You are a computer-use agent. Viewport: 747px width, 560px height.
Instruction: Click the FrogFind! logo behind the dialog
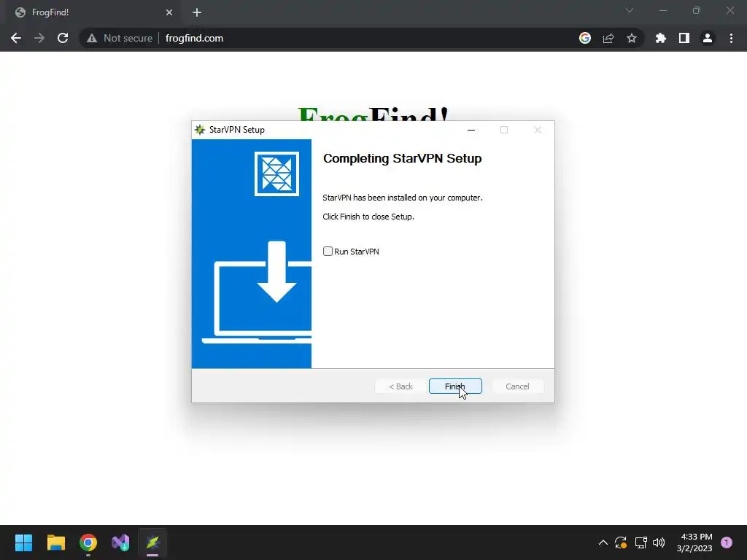pos(373,113)
